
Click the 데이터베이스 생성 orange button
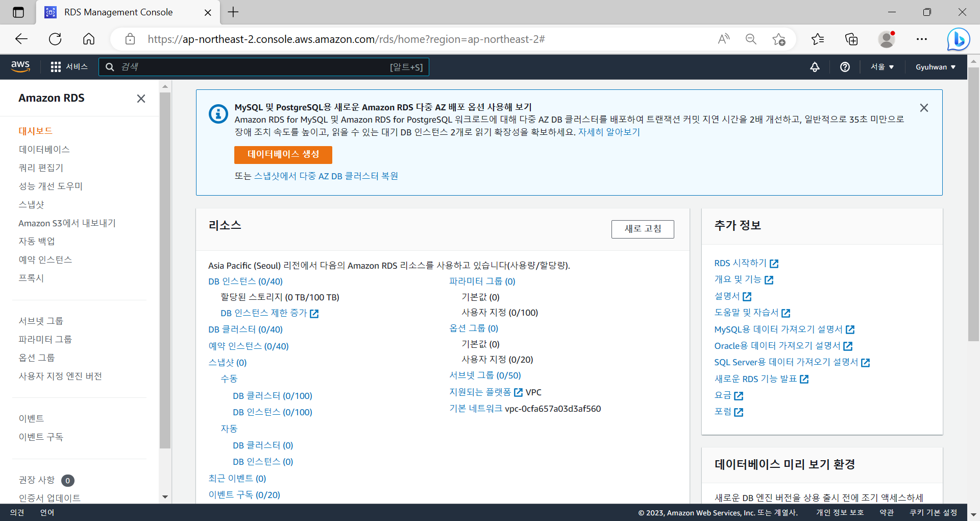click(x=283, y=155)
